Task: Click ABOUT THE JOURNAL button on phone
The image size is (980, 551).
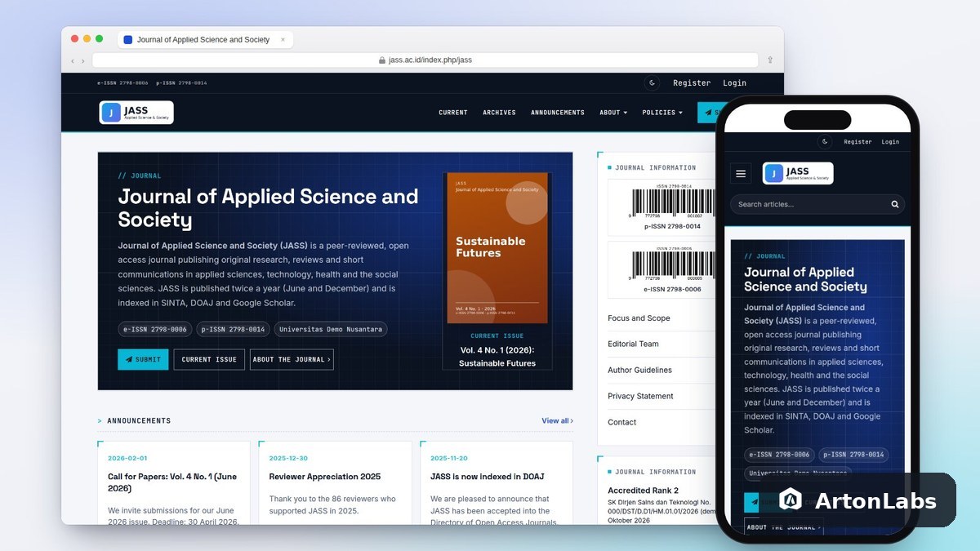Action: click(x=783, y=527)
